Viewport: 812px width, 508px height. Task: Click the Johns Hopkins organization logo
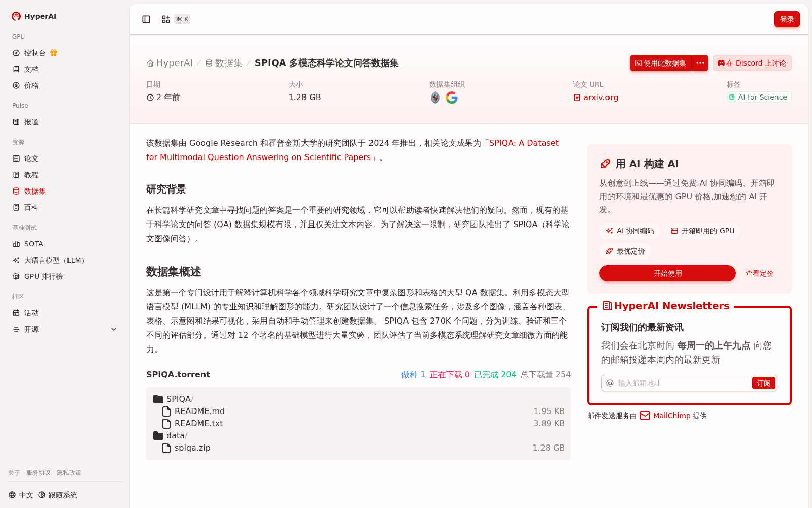click(x=435, y=98)
